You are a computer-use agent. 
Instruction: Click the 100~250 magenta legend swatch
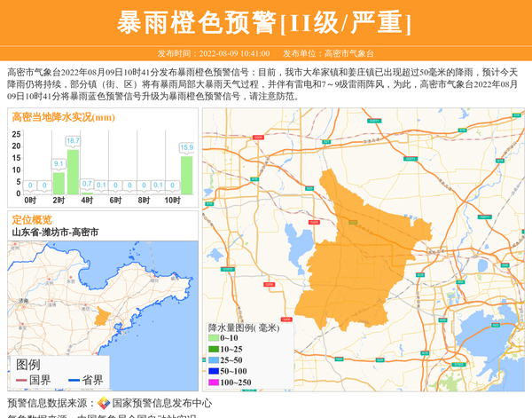pyautogui.click(x=214, y=383)
